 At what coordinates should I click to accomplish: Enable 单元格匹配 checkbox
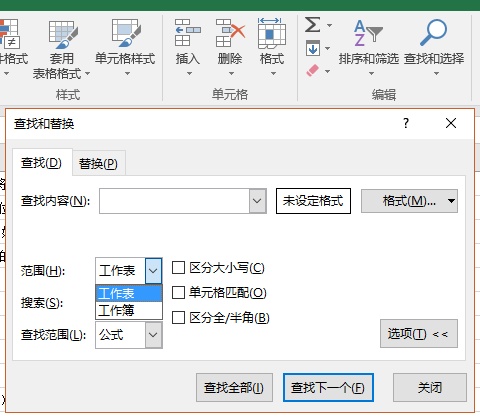point(178,293)
